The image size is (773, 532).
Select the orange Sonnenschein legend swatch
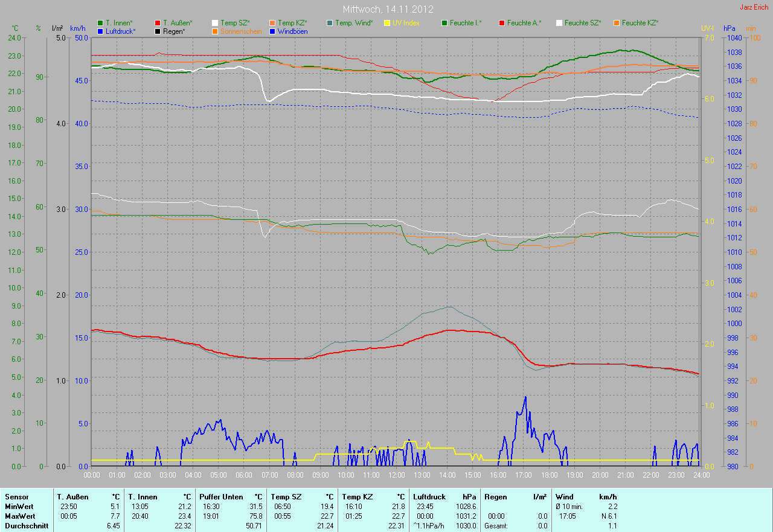click(x=215, y=31)
